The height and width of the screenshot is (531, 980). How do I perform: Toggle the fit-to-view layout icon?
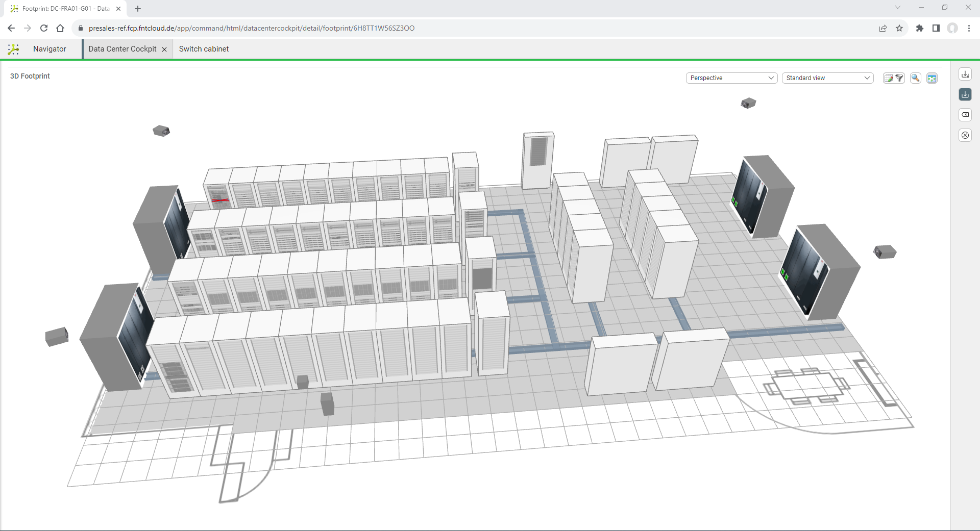[x=932, y=78]
